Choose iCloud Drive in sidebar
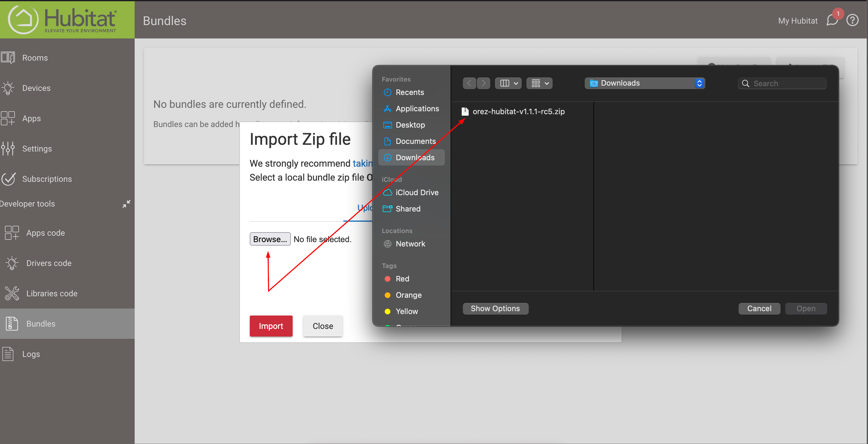Screen dimensions: 868x444 click(417, 192)
